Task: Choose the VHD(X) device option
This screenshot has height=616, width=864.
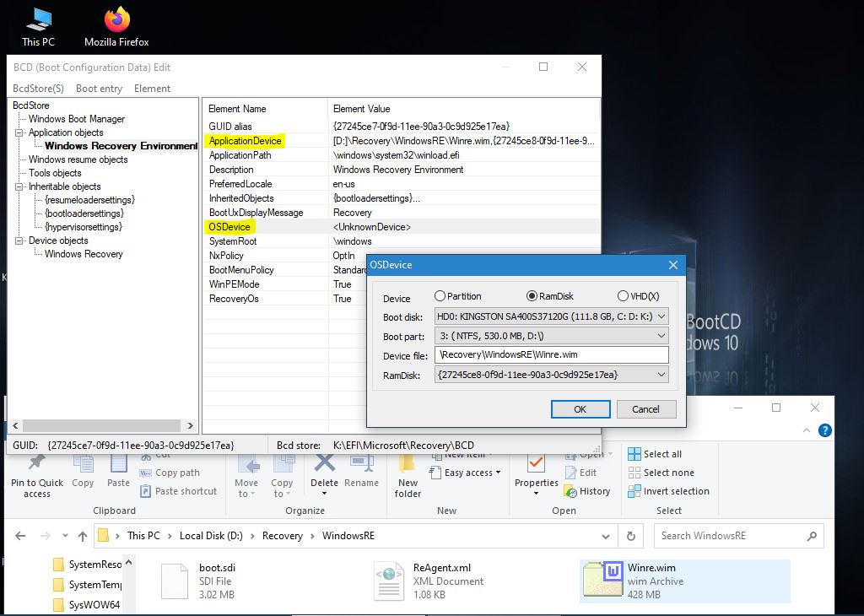Action: [623, 296]
